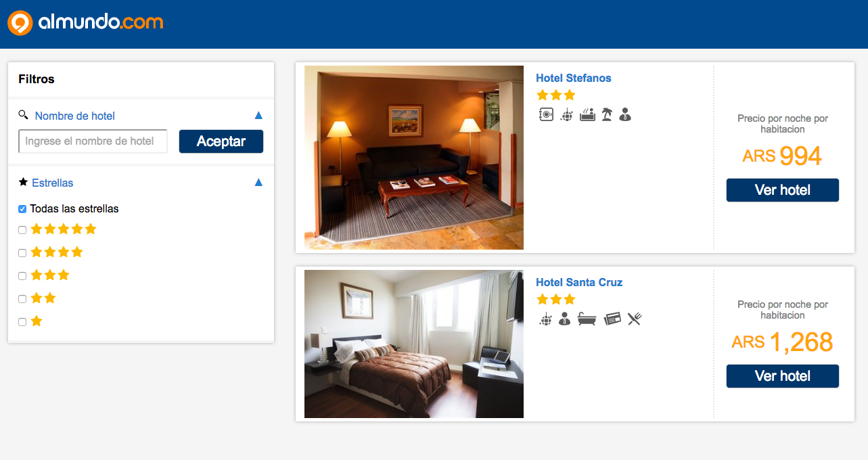Check the five-star filter checkbox
This screenshot has width=868, height=460.
(22, 230)
